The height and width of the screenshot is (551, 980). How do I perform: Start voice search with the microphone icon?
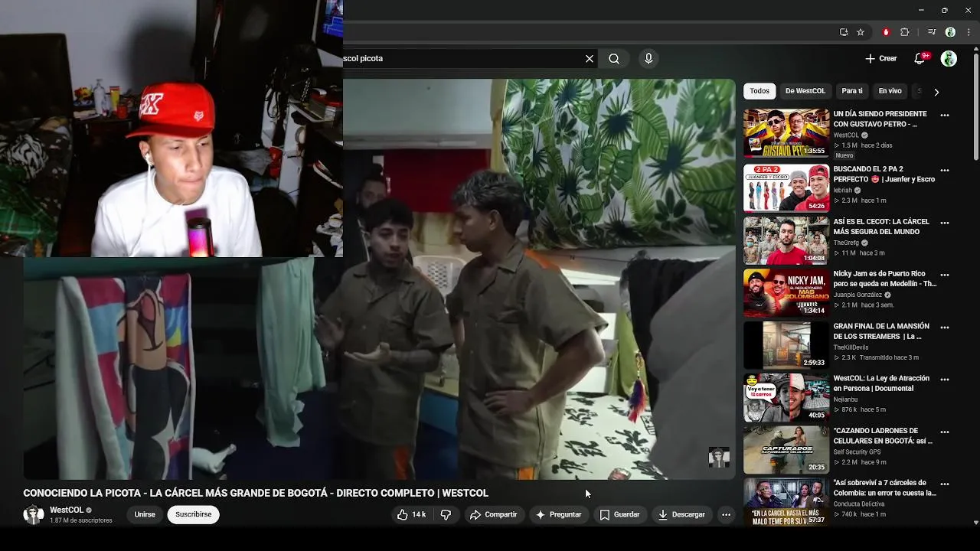coord(648,58)
